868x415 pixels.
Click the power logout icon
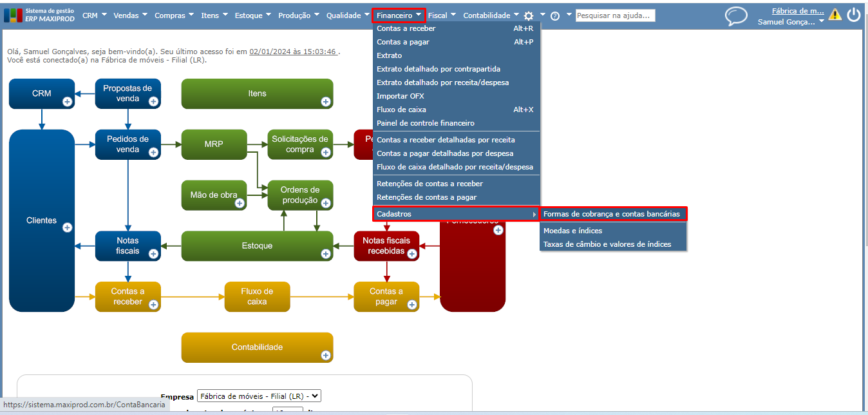pyautogui.click(x=854, y=15)
